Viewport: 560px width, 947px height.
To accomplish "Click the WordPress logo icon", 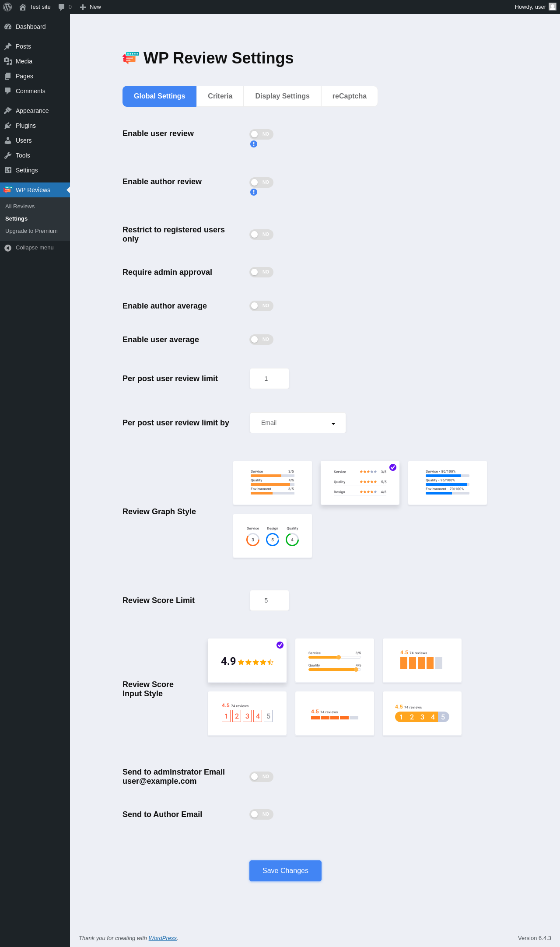I will pos(7,7).
